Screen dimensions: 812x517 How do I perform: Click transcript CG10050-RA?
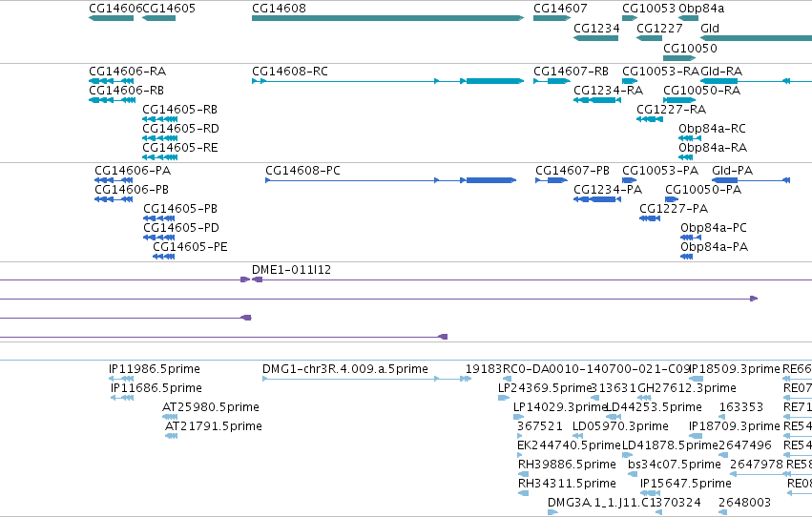(679, 100)
